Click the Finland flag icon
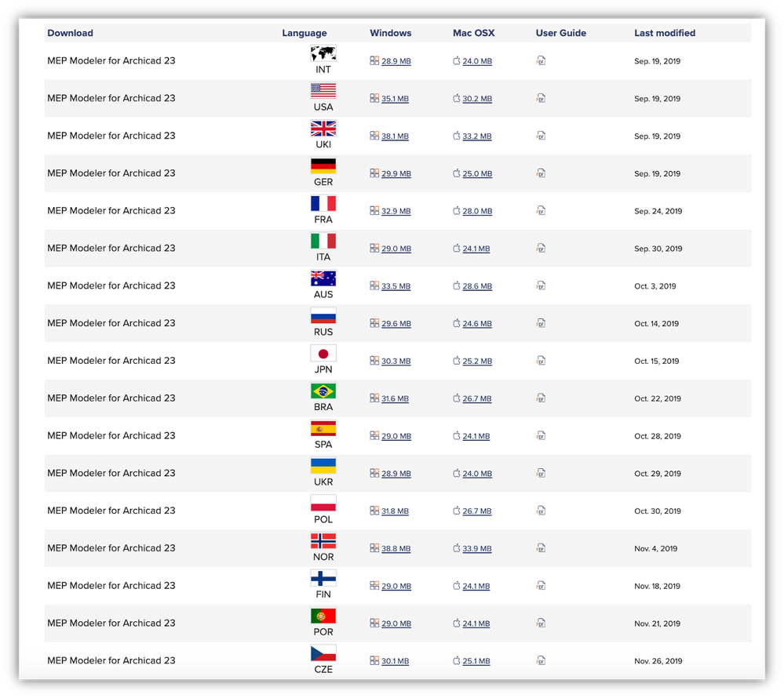The width and height of the screenshot is (784, 698). pyautogui.click(x=323, y=578)
